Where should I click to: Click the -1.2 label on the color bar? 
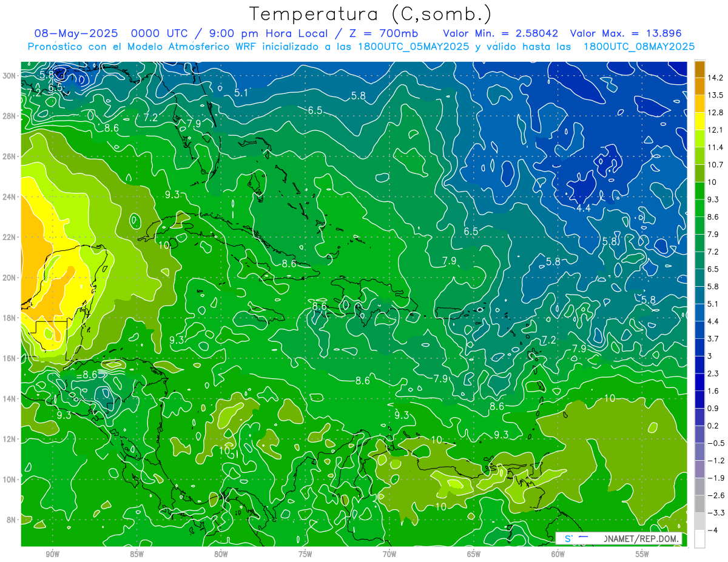point(716,461)
